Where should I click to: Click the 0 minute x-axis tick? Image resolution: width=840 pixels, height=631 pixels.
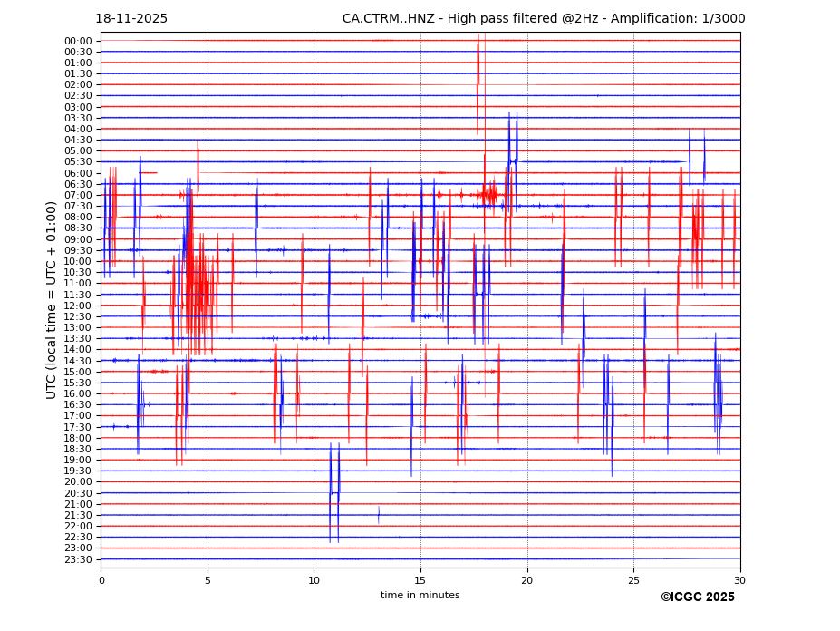pos(101,580)
